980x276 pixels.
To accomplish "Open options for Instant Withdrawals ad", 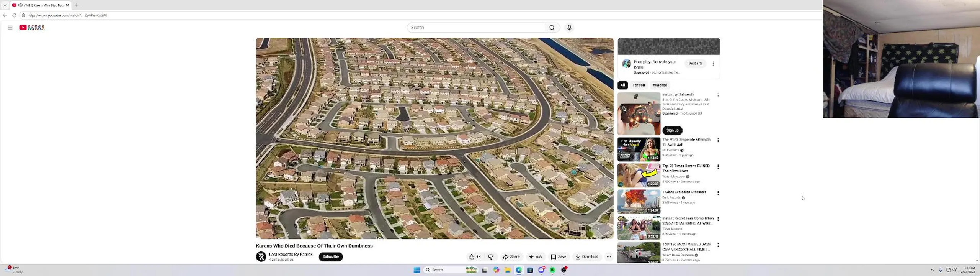I will coord(718,95).
